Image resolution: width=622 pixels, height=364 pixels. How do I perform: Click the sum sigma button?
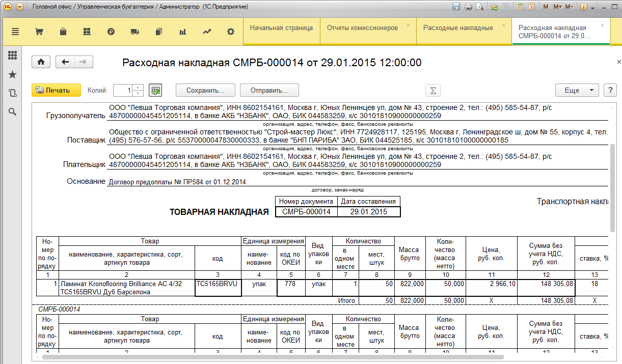click(432, 90)
